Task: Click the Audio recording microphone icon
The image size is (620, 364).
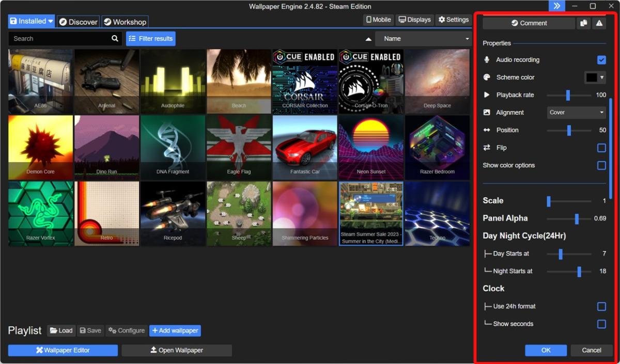Action: point(486,59)
